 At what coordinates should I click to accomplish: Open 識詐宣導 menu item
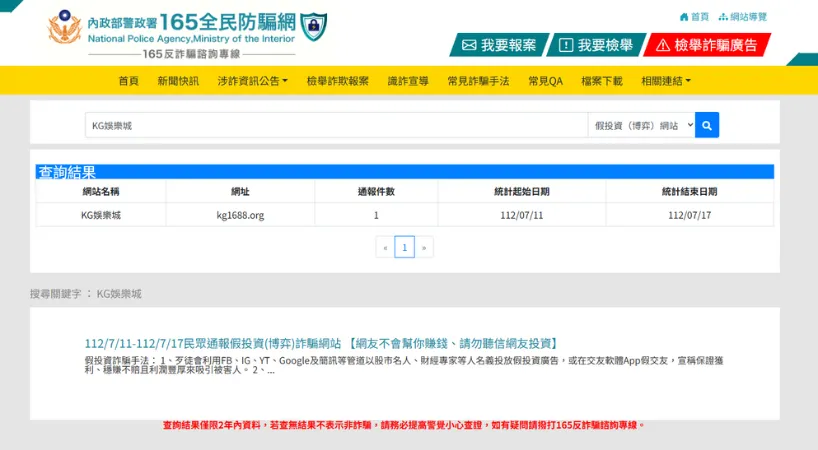[x=408, y=81]
